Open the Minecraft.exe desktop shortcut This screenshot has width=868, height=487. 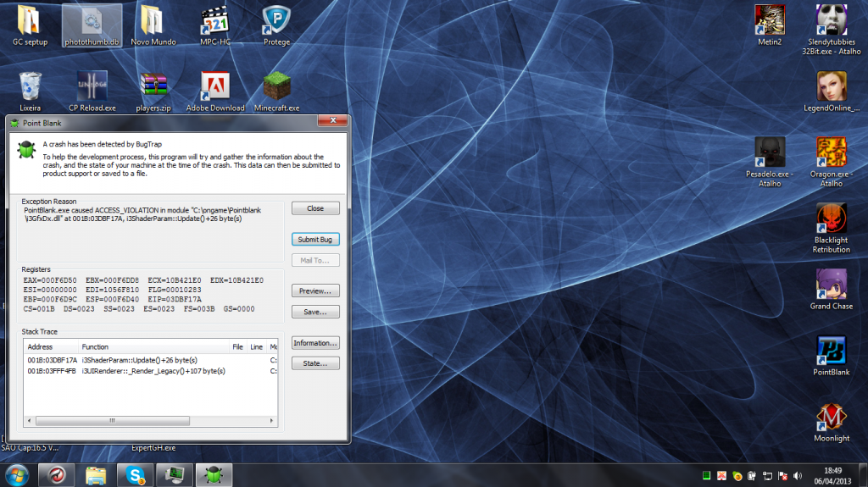(276, 86)
